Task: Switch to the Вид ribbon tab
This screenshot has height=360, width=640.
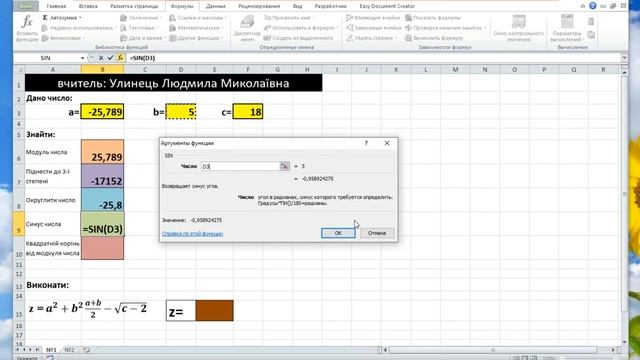Action: click(298, 7)
